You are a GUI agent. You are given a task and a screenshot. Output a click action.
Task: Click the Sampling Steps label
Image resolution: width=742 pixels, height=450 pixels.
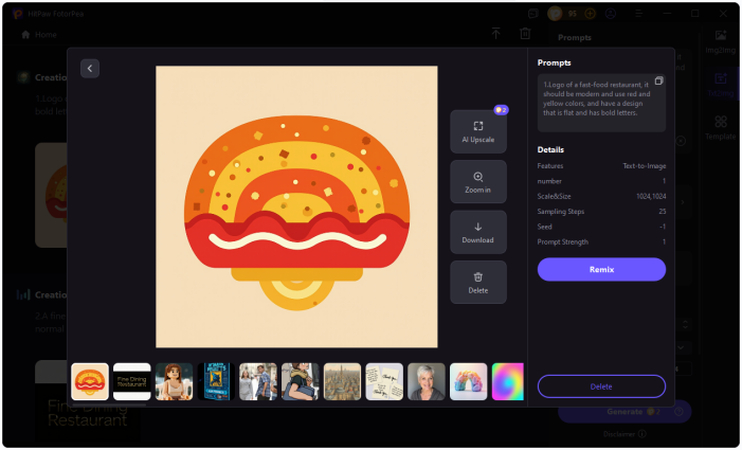coord(561,212)
